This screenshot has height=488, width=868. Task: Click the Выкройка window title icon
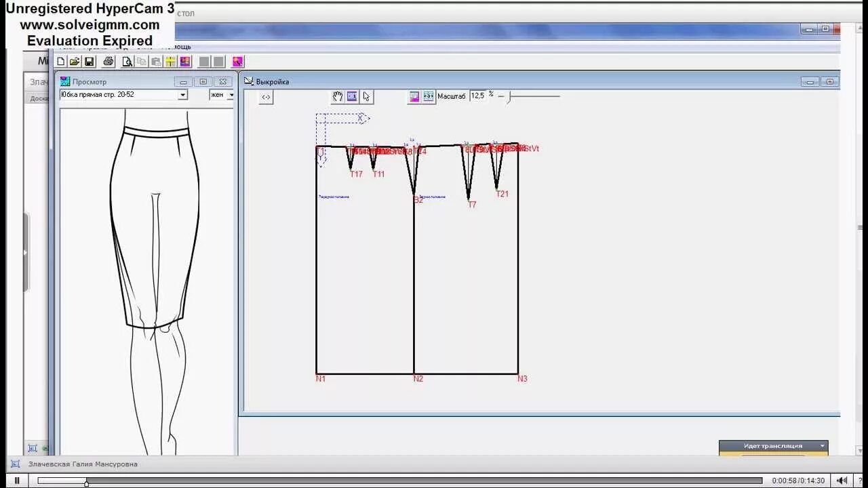pyautogui.click(x=249, y=81)
